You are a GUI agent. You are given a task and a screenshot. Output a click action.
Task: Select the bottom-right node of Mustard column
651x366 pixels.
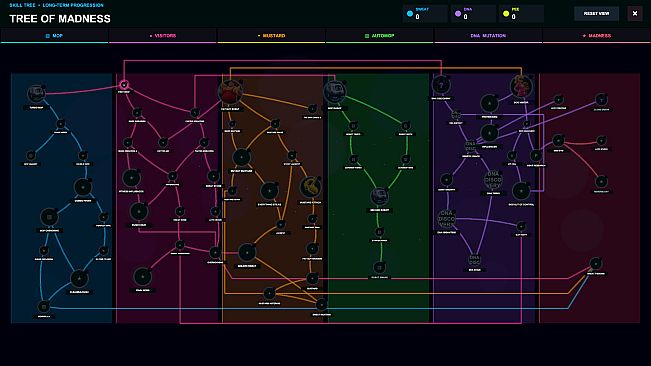click(321, 305)
